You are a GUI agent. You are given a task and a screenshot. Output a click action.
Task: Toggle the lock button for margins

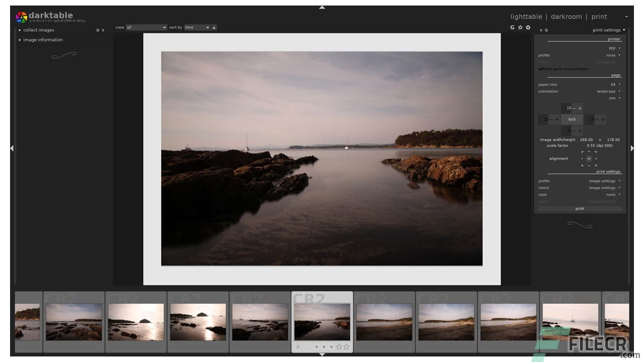[x=572, y=119]
